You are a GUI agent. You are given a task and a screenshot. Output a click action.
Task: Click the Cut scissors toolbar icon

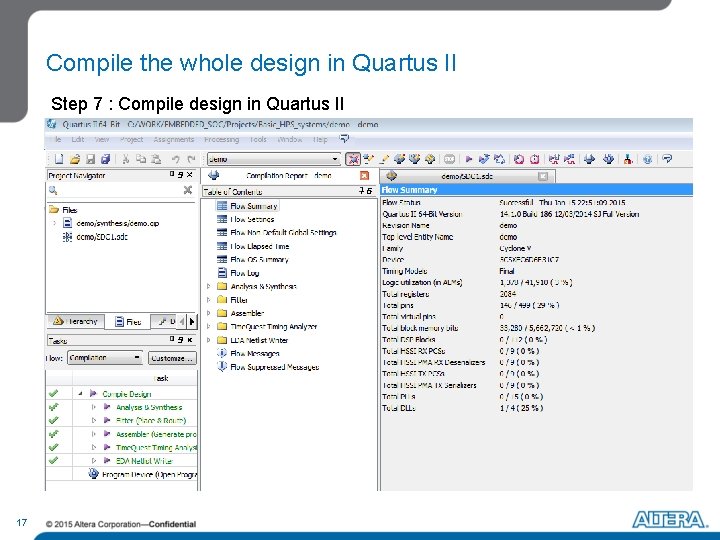click(126, 159)
